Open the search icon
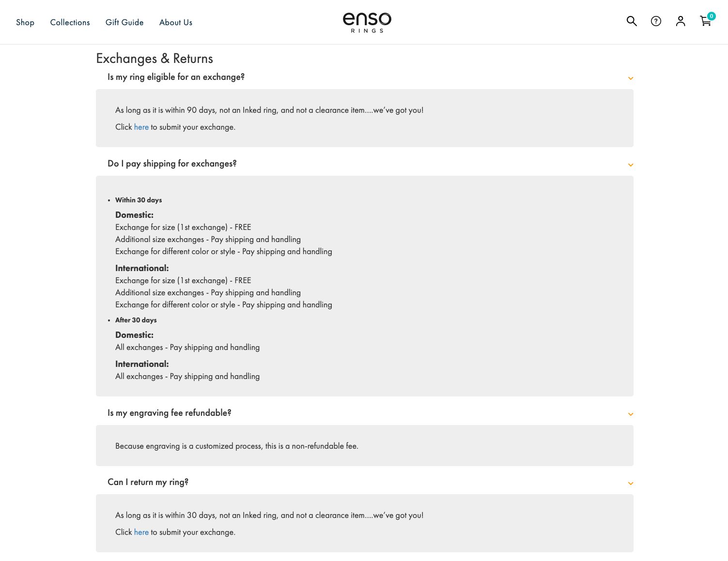 pyautogui.click(x=632, y=21)
